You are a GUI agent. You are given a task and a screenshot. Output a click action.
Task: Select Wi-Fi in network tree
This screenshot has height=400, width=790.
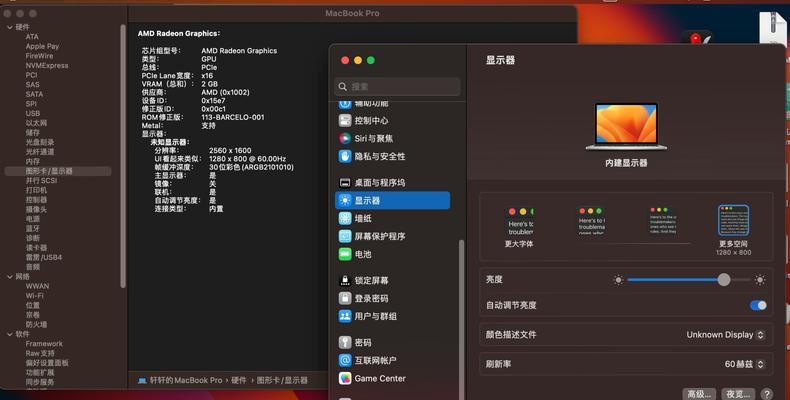[35, 296]
